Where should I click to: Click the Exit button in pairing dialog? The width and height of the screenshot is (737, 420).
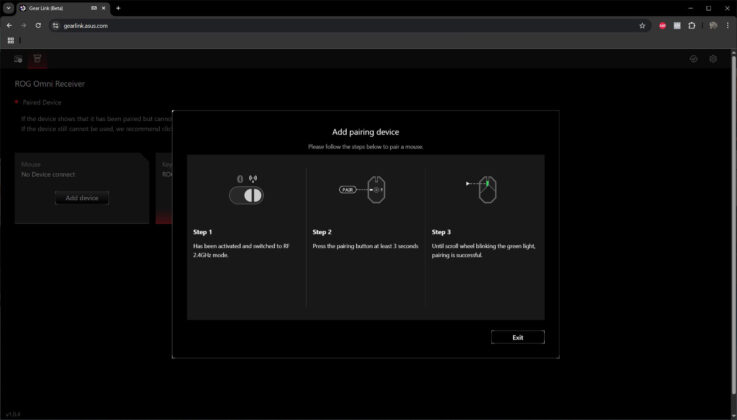[x=517, y=337]
